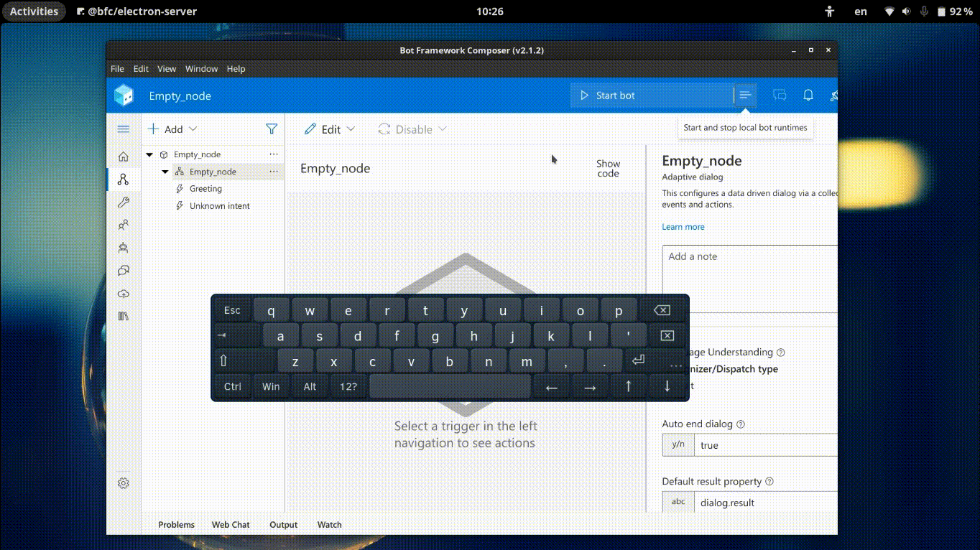Screen dimensions: 980x550
Task: Click Show code
Action: tap(608, 169)
